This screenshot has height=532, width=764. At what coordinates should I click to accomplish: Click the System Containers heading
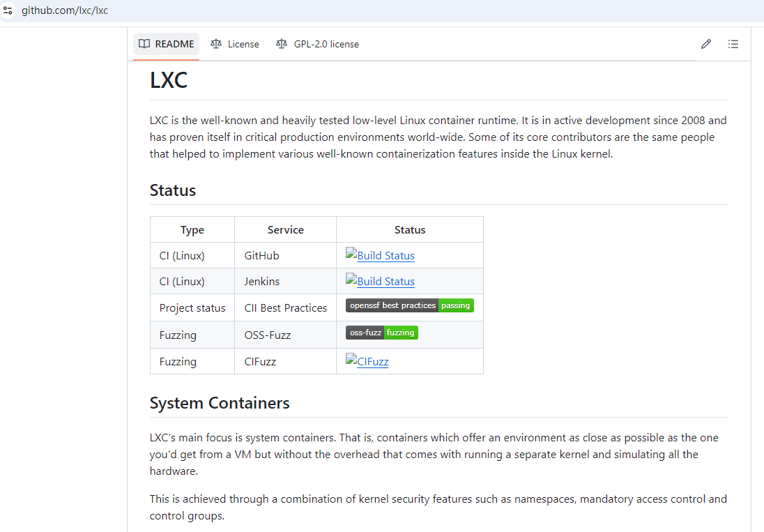point(220,403)
